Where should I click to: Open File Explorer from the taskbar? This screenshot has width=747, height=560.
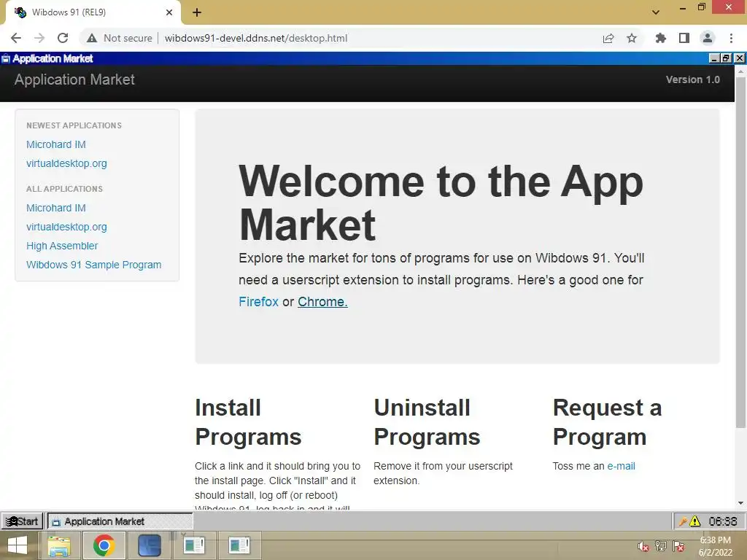pos(58,545)
